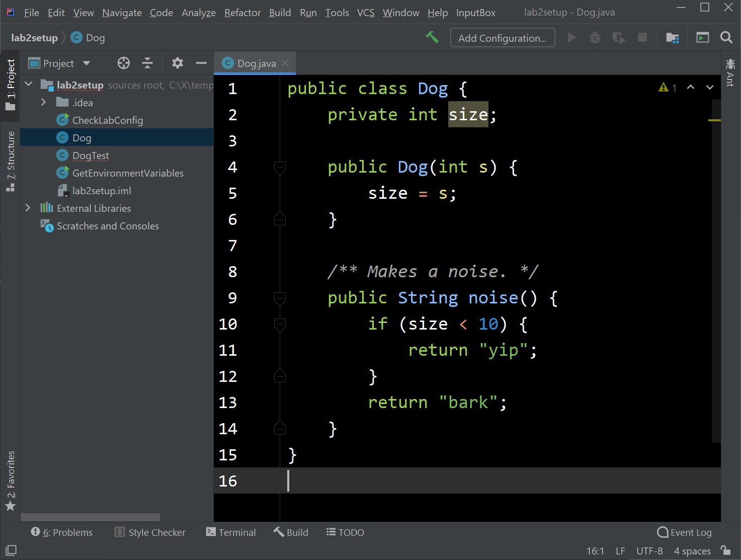
Task: Expand the .idea folder
Action: [x=43, y=102]
